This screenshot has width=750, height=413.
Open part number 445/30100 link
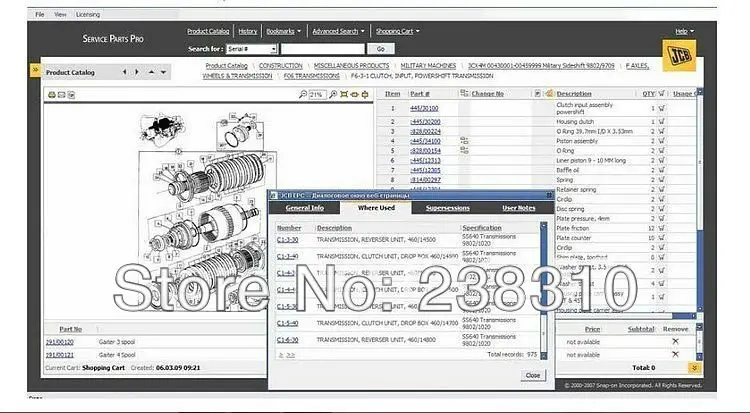(x=424, y=109)
